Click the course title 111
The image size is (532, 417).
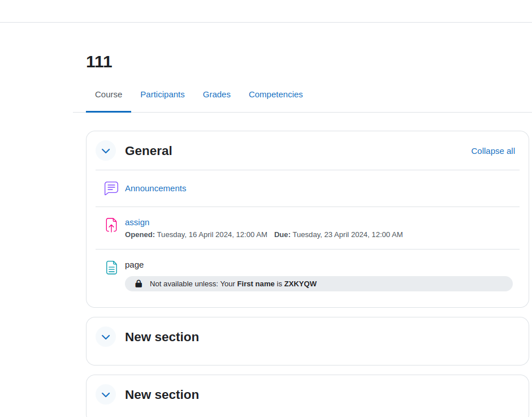click(x=99, y=62)
